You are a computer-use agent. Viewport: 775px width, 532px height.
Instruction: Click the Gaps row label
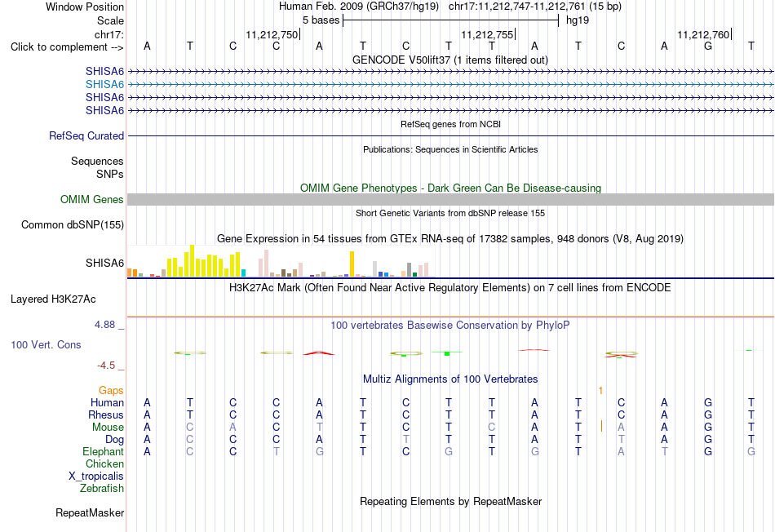click(x=111, y=391)
